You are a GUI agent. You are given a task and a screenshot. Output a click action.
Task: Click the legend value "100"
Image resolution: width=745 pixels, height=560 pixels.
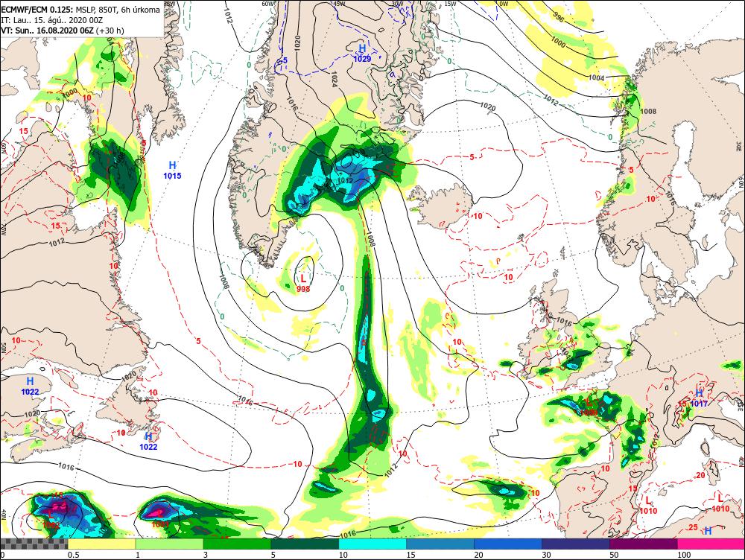point(684,555)
